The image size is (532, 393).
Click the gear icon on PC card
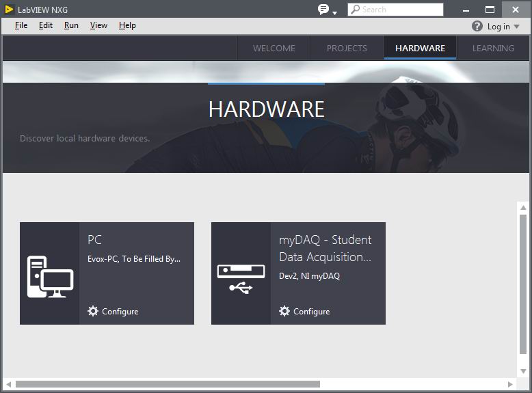pyautogui.click(x=92, y=311)
